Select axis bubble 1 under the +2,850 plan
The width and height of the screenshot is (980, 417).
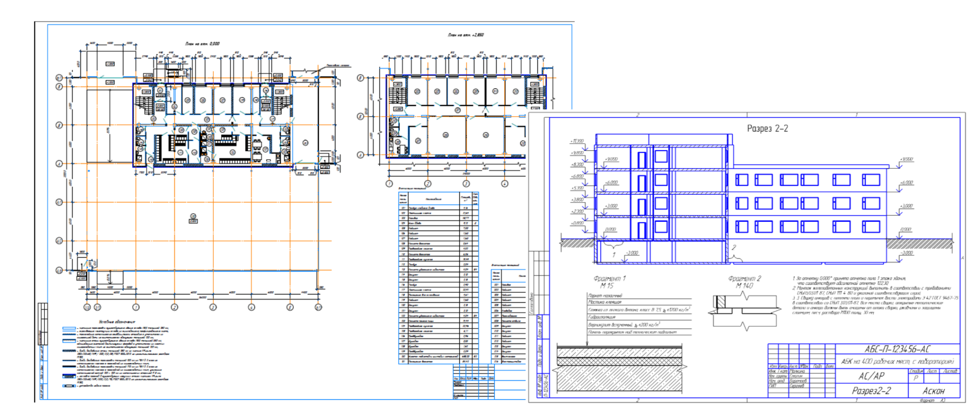pyautogui.click(x=389, y=184)
